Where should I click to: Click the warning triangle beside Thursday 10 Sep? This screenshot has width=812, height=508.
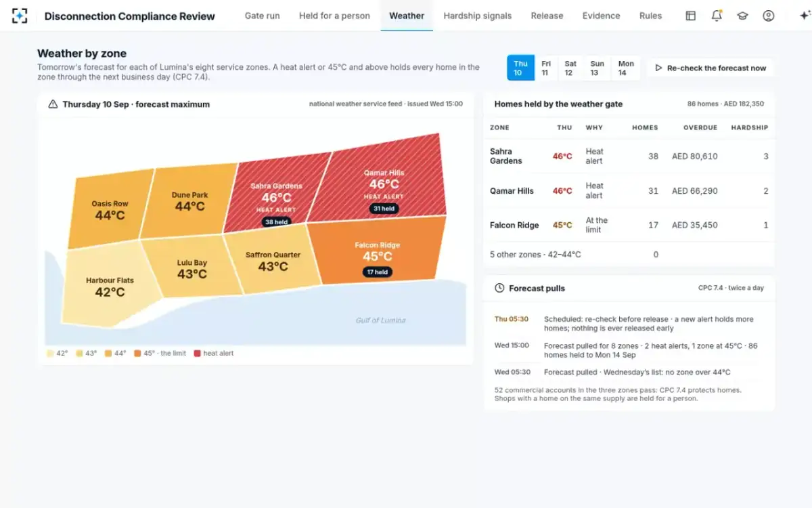[x=53, y=104]
